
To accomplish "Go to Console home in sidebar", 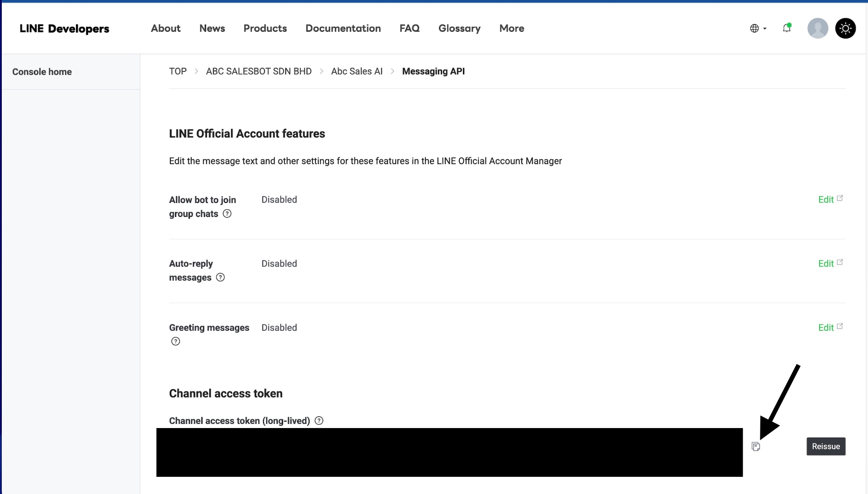I will (42, 72).
